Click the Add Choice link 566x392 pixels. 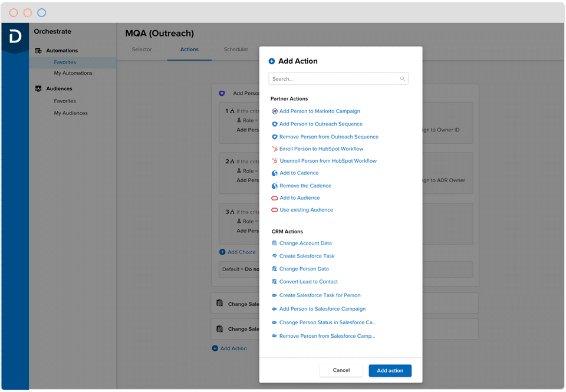[x=242, y=252]
